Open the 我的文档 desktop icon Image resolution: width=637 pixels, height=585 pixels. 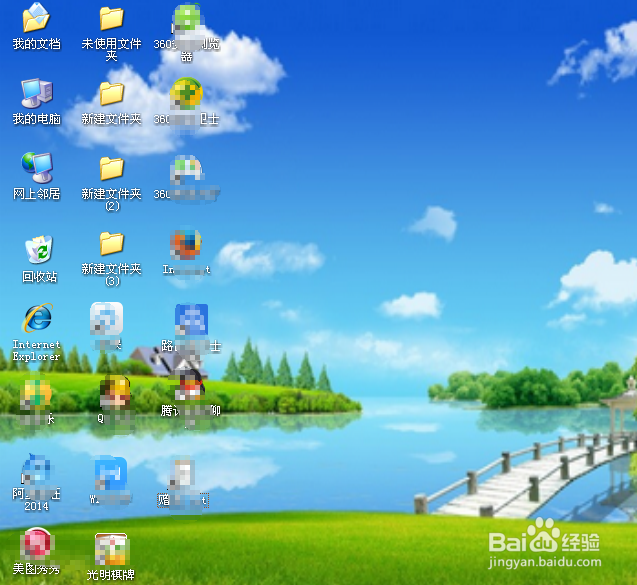tap(36, 26)
